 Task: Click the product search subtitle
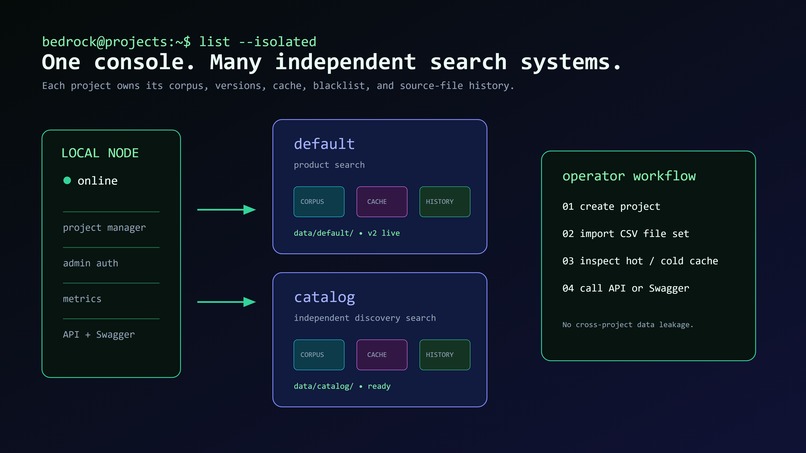click(329, 165)
